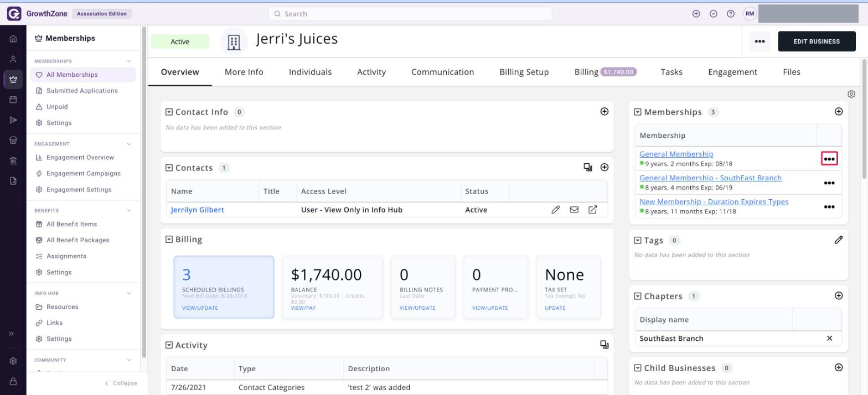
Task: Open Engagement Campaigns in sidebar
Action: 84,173
